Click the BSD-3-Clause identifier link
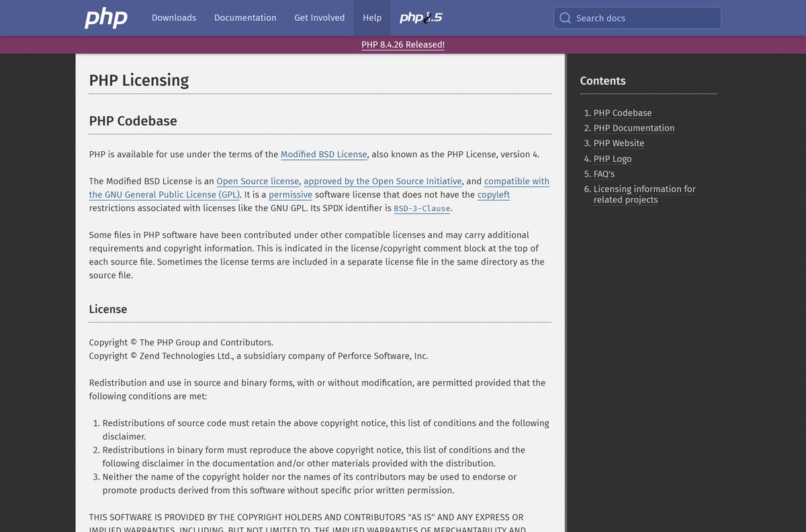 pyautogui.click(x=422, y=208)
